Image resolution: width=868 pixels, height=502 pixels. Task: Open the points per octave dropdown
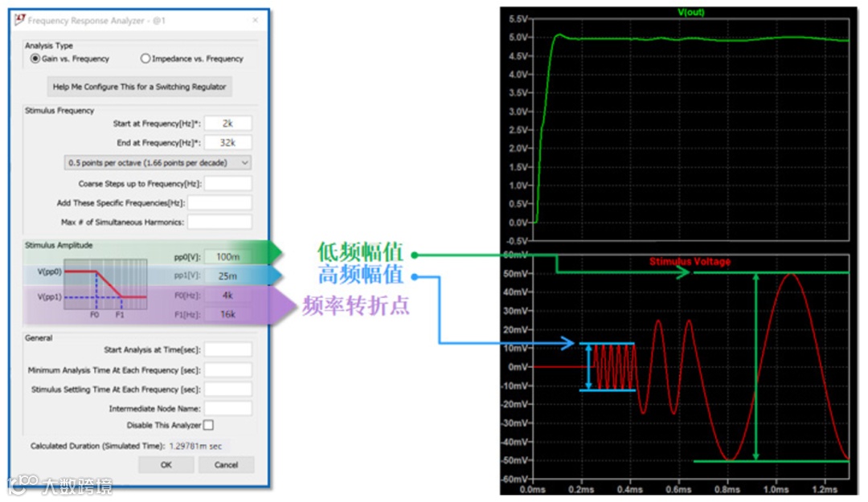click(158, 163)
